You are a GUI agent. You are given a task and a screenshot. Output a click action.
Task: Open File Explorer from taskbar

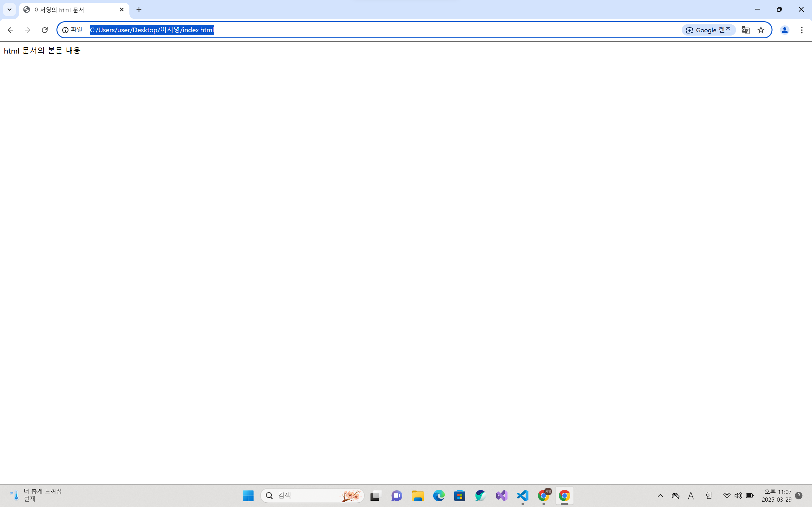(x=418, y=496)
